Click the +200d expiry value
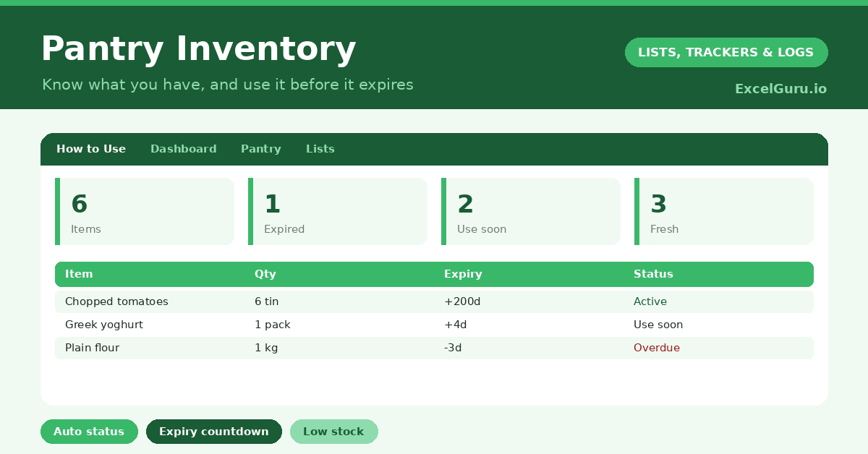The image size is (868, 454). (462, 301)
